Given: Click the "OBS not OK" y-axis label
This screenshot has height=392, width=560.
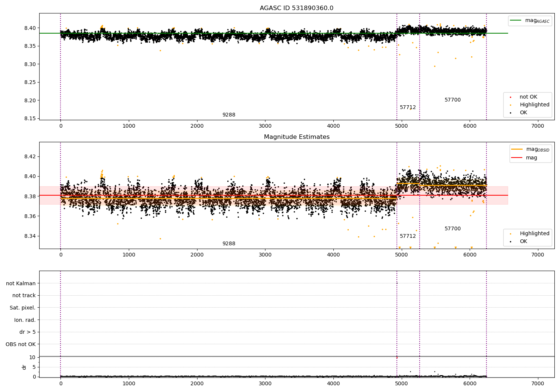Looking at the screenshot, I should [x=21, y=344].
